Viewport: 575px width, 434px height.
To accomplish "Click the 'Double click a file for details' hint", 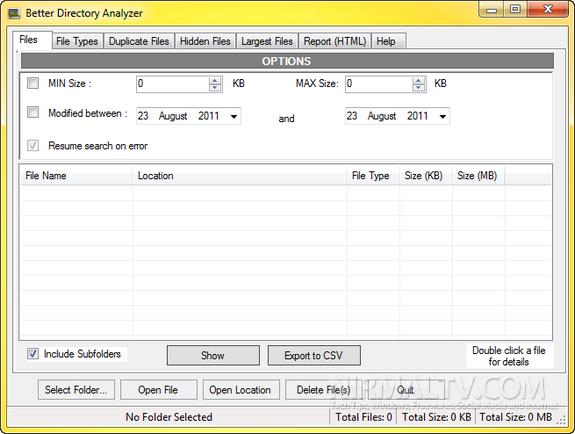I will click(509, 356).
